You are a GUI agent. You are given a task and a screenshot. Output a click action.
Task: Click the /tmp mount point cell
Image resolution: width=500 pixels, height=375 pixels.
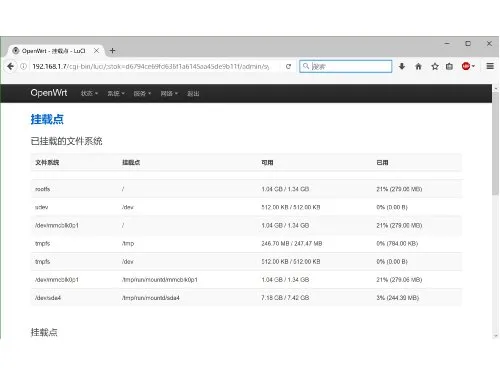coord(128,243)
